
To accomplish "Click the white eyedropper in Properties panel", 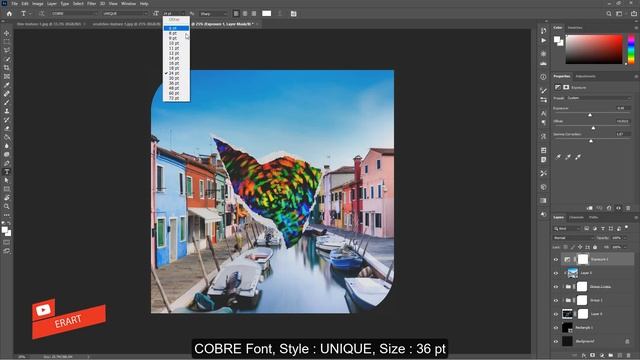I will (x=578, y=157).
